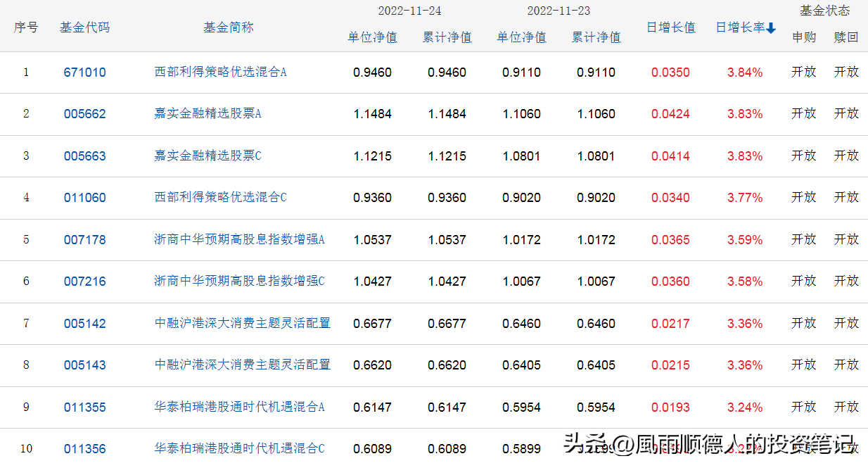
Task: Click the 基金代码 column header
Action: tap(84, 26)
